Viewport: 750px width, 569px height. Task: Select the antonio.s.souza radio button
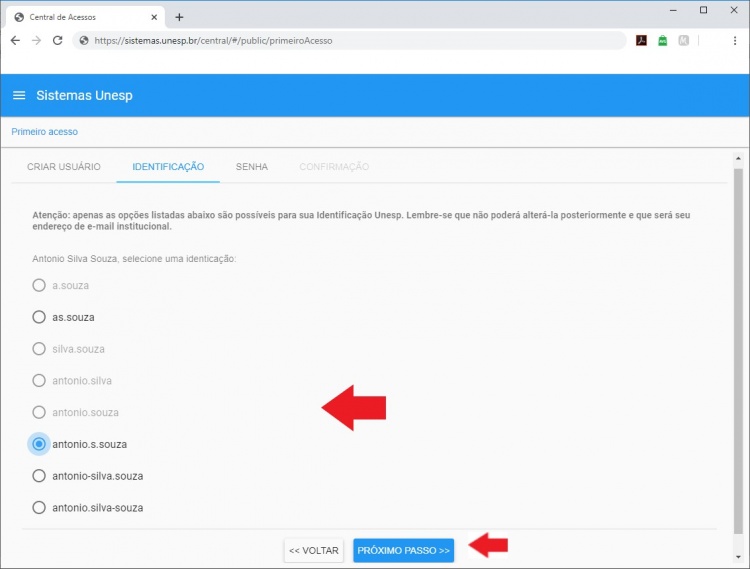pyautogui.click(x=39, y=444)
